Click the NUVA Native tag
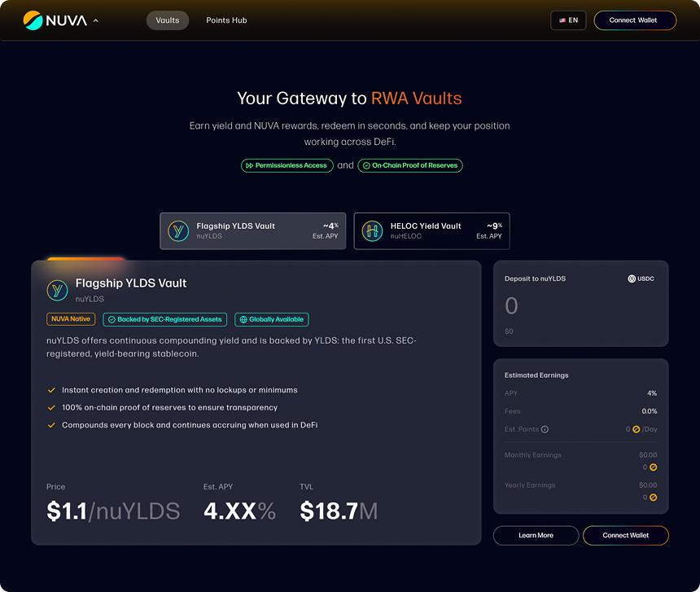 point(71,319)
